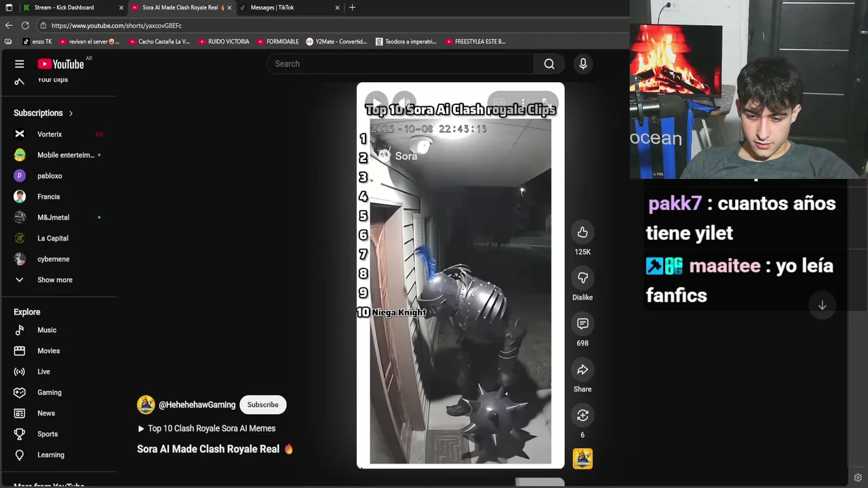Open the enzo TK bookmark

pos(37,41)
